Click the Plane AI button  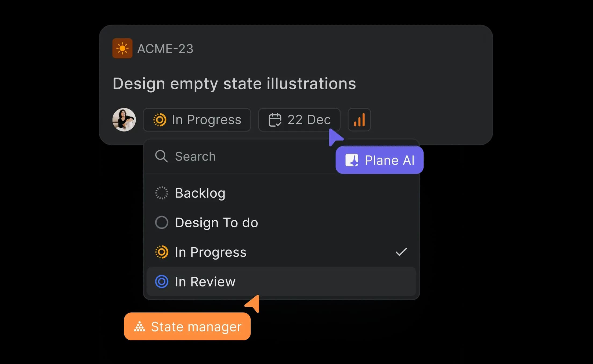pos(379,160)
